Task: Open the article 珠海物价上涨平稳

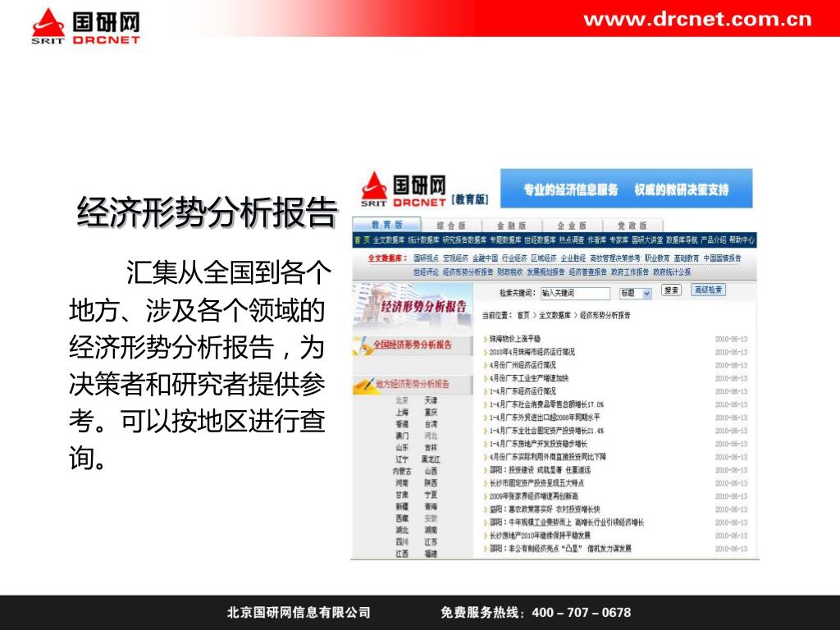Action: (x=515, y=339)
